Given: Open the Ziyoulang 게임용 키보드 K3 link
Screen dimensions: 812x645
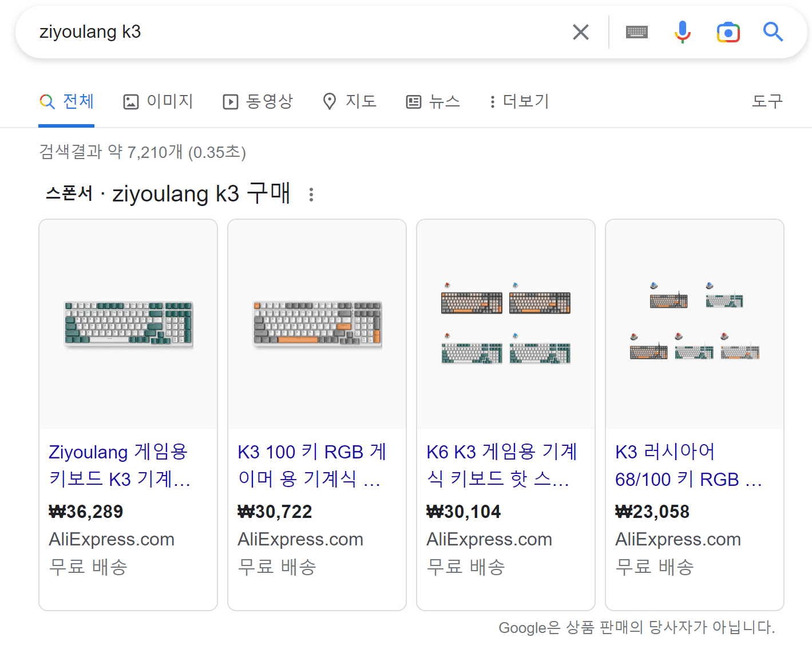Looking at the screenshot, I should click(x=120, y=465).
